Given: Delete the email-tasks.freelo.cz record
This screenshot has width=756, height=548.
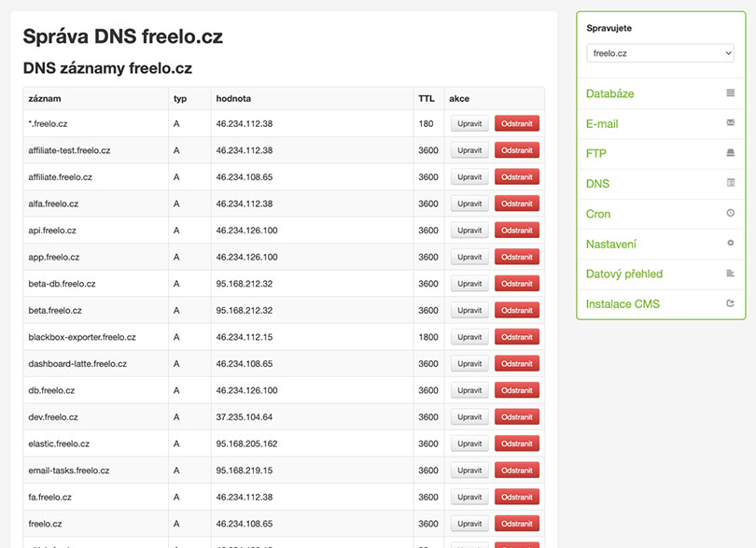Looking at the screenshot, I should pos(517,471).
